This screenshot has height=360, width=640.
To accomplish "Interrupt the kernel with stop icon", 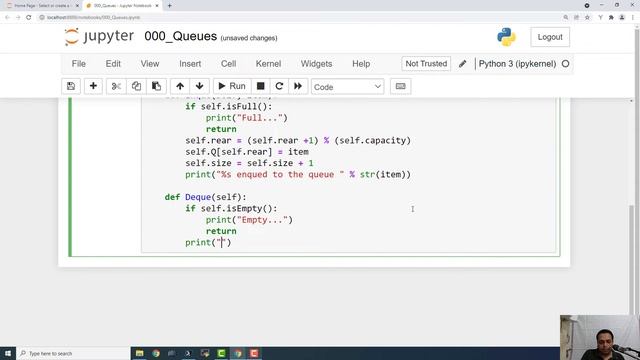I will click(260, 86).
